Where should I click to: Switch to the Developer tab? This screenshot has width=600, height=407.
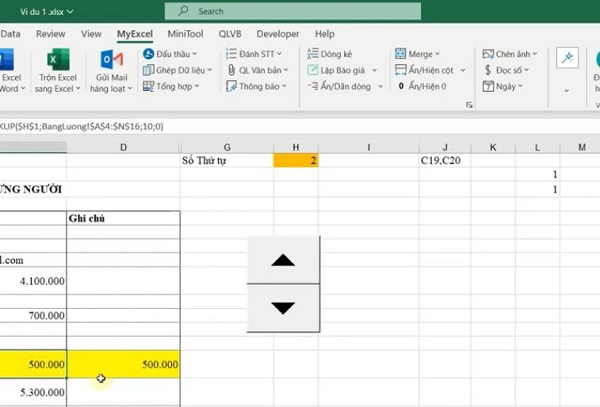(278, 34)
